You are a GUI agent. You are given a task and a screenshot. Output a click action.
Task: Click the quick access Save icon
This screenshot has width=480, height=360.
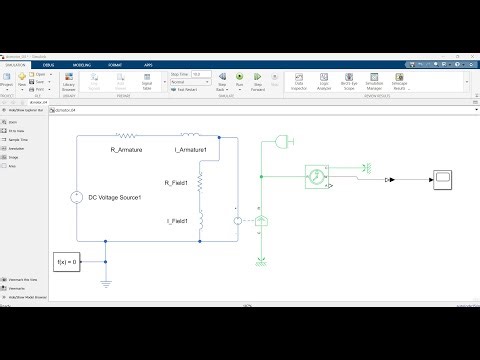412,64
